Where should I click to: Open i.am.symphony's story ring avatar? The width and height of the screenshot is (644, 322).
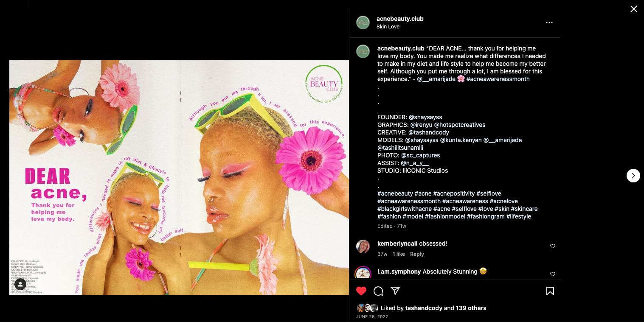pos(363,273)
